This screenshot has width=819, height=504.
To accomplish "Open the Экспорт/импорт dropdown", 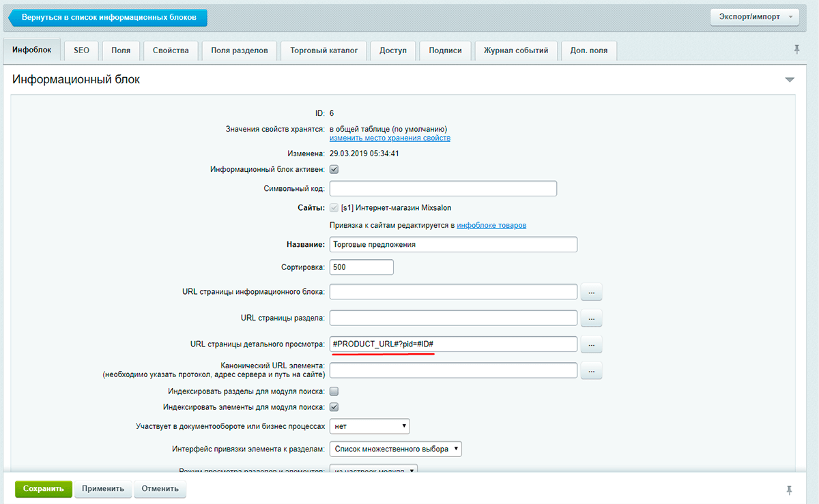I will pyautogui.click(x=754, y=17).
